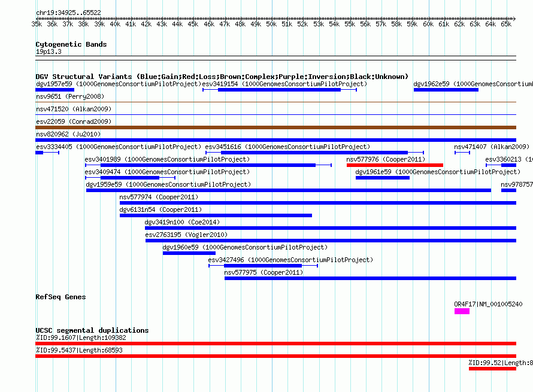The image size is (533, 392).
Task: Click the esv2763195 (Vogler2010) variant bar
Action: pyautogui.click(x=331, y=241)
